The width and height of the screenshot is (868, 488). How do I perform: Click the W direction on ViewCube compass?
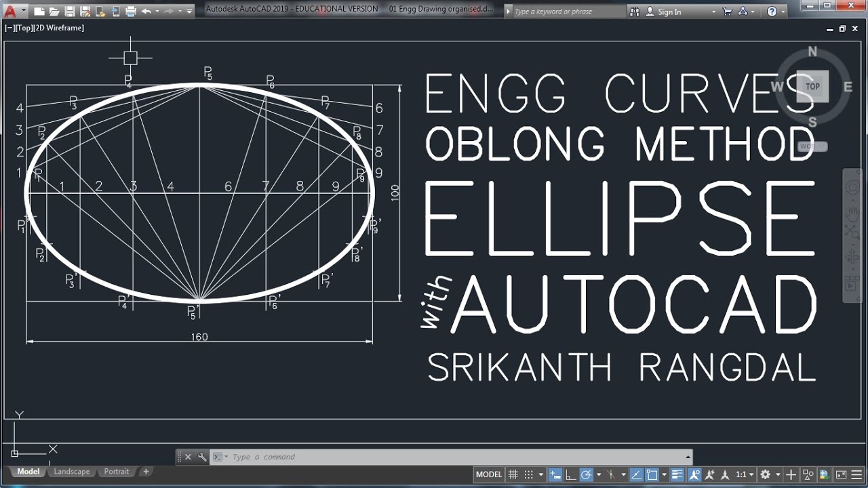coord(777,87)
